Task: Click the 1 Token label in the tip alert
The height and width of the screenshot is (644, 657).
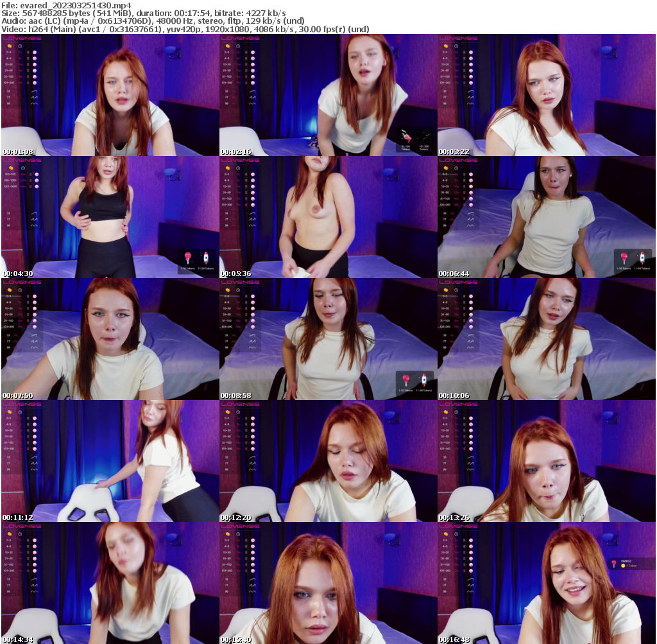Action: click(633, 566)
